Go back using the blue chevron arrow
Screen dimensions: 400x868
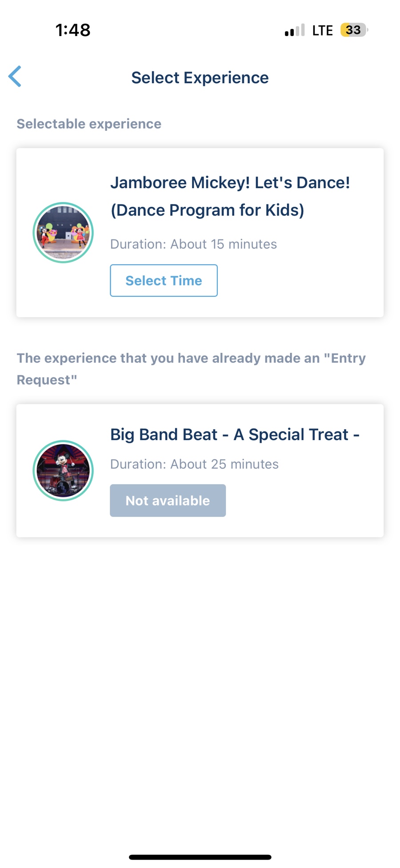pyautogui.click(x=15, y=76)
